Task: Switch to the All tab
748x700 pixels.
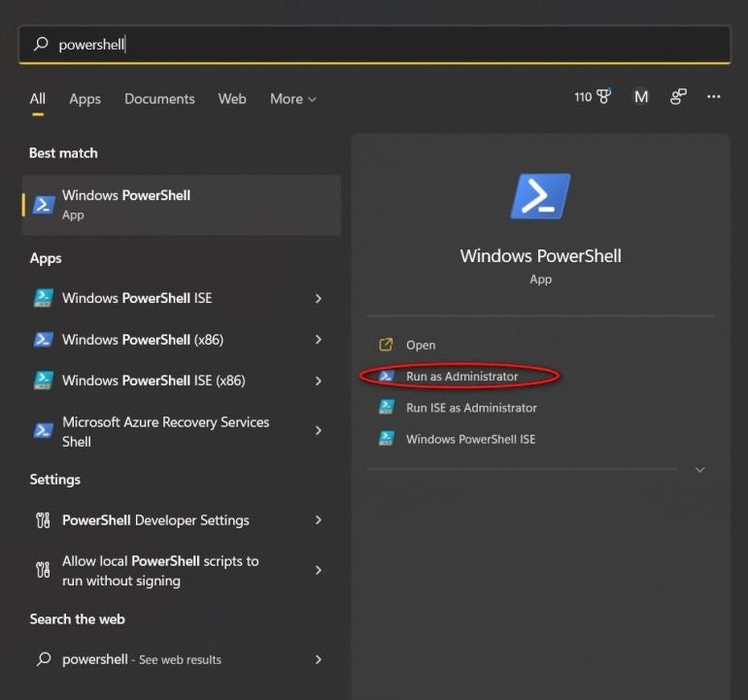Action: (38, 99)
